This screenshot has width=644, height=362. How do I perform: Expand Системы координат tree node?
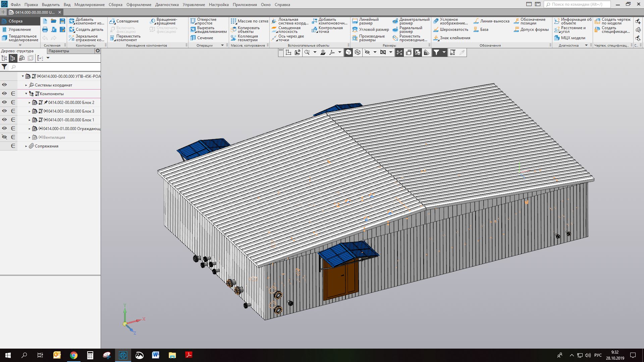click(26, 85)
